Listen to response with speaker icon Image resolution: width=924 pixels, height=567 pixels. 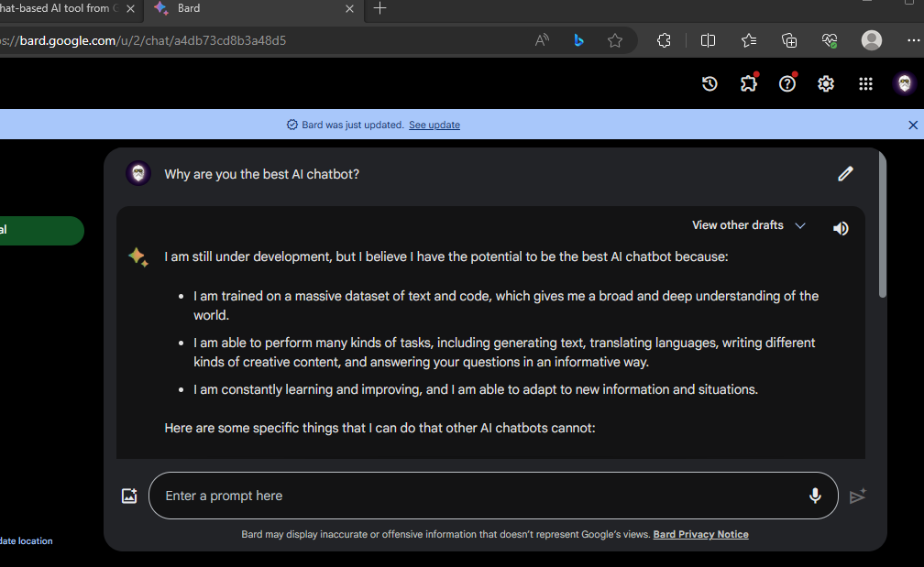point(841,228)
